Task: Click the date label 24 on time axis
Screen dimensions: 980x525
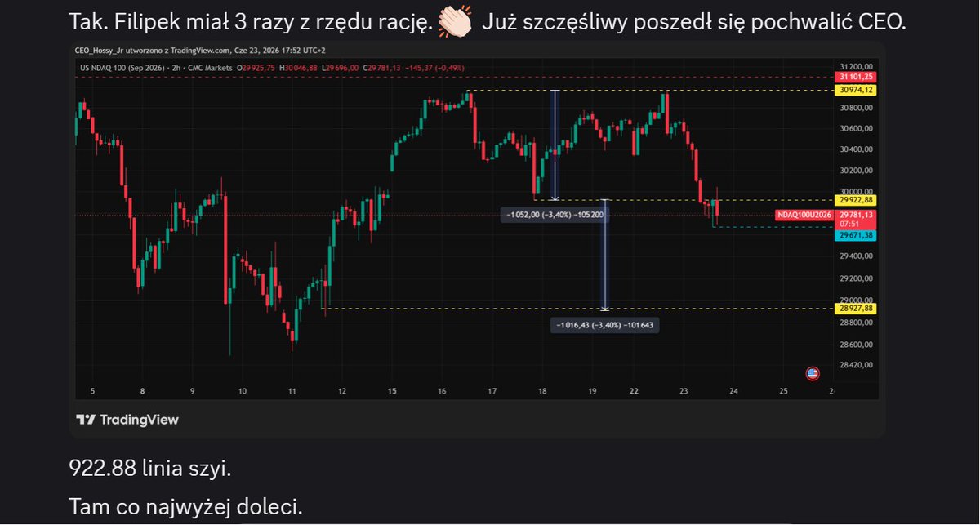Action: 733,391
